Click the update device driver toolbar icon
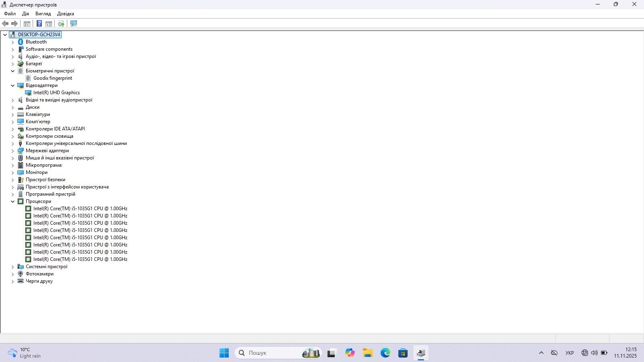Image resolution: width=644 pixels, height=362 pixels. click(61, 23)
